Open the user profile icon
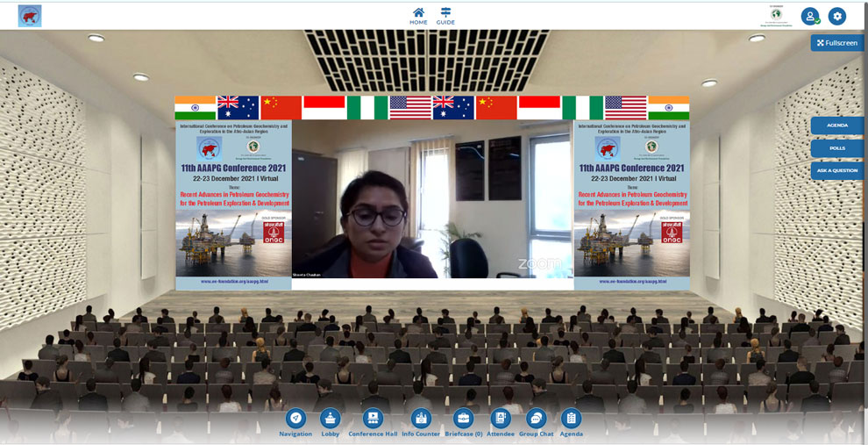The height and width of the screenshot is (445, 868). (x=810, y=16)
